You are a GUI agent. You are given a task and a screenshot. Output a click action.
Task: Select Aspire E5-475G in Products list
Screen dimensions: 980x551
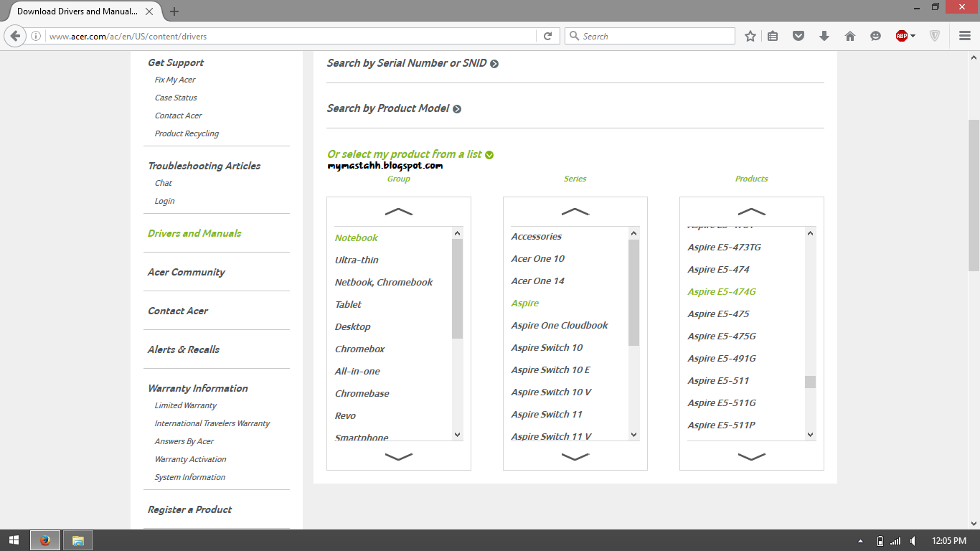[722, 336]
